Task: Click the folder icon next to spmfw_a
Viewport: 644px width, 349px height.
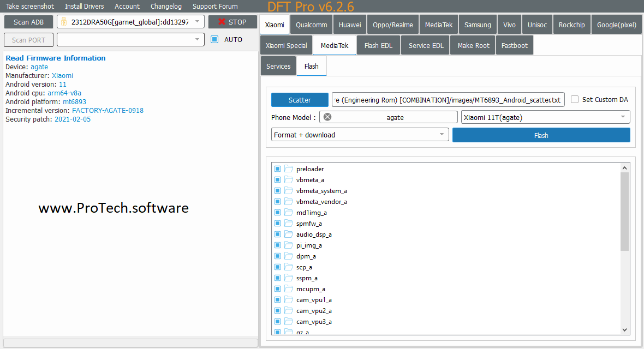Action: point(289,224)
